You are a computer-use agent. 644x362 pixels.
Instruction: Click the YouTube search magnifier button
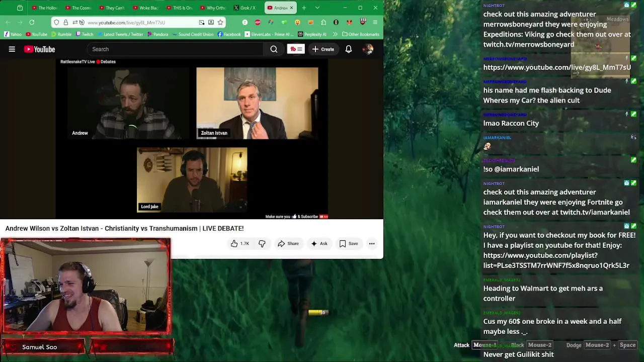click(x=274, y=49)
